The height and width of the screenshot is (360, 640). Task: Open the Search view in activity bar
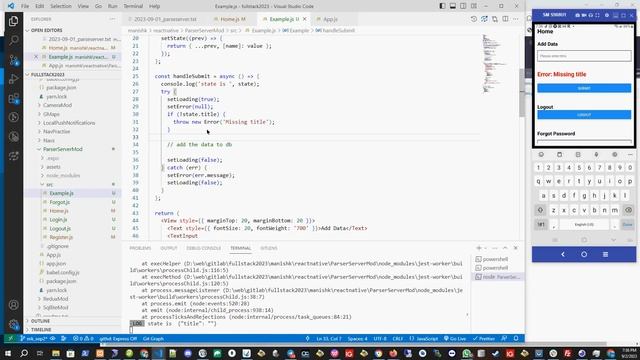[13, 40]
